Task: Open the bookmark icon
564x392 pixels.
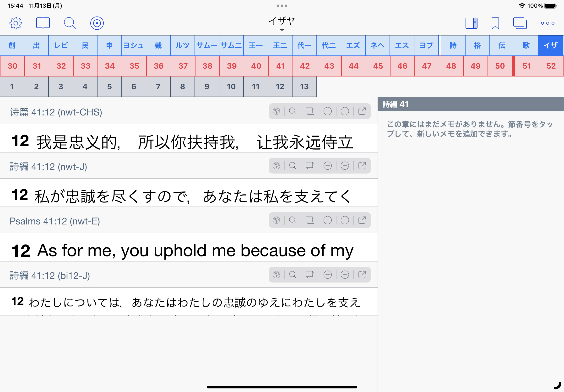Action: tap(495, 23)
